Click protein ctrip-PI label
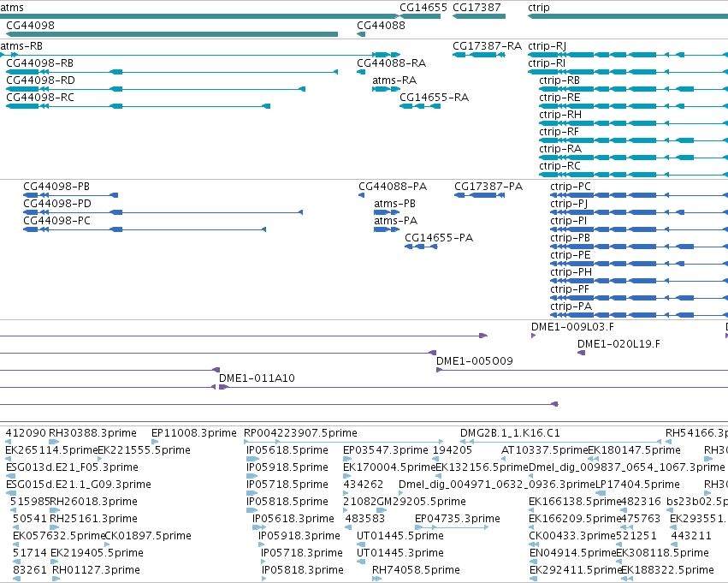 coord(568,221)
